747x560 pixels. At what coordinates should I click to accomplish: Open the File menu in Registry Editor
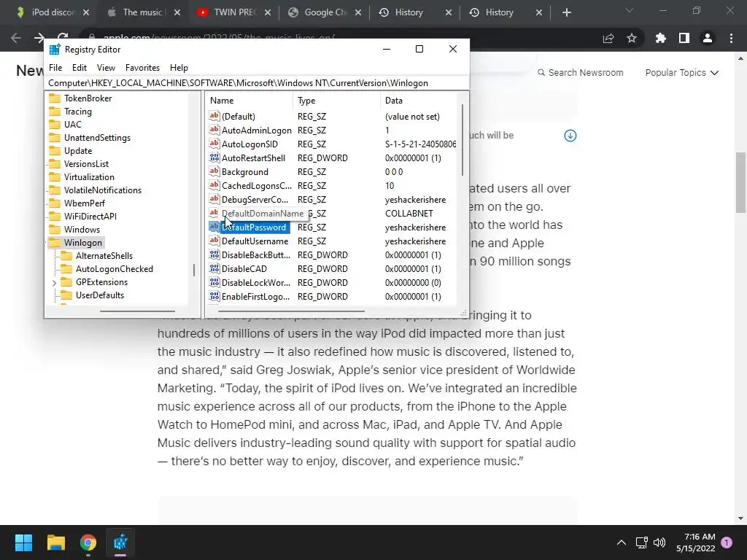coord(55,68)
